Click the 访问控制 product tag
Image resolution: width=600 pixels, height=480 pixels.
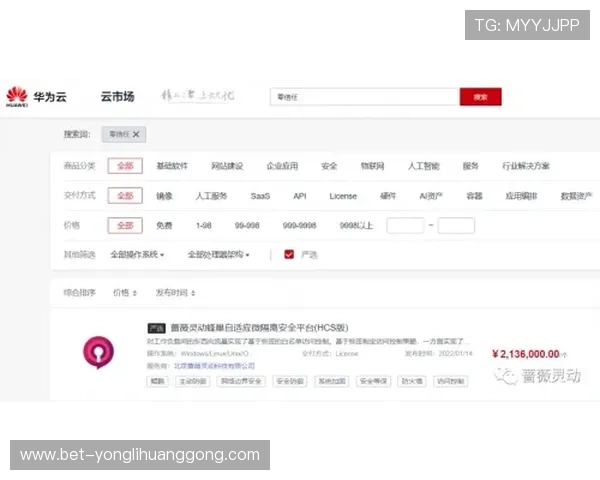coord(450,381)
